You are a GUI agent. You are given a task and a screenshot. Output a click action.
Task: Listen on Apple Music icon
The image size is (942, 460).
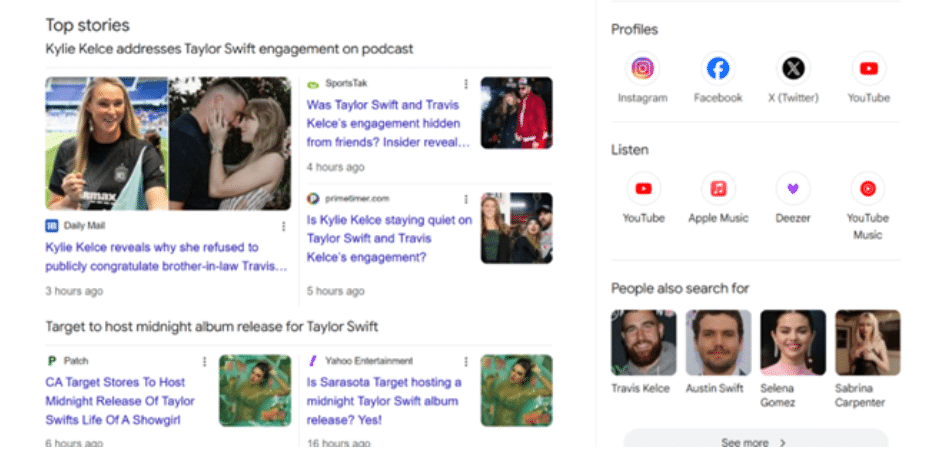tap(718, 189)
